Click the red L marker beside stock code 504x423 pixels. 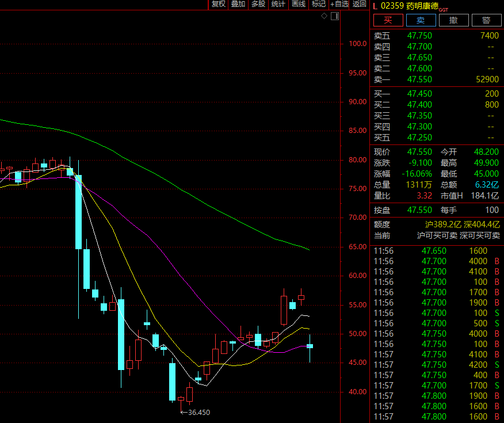(x=375, y=6)
